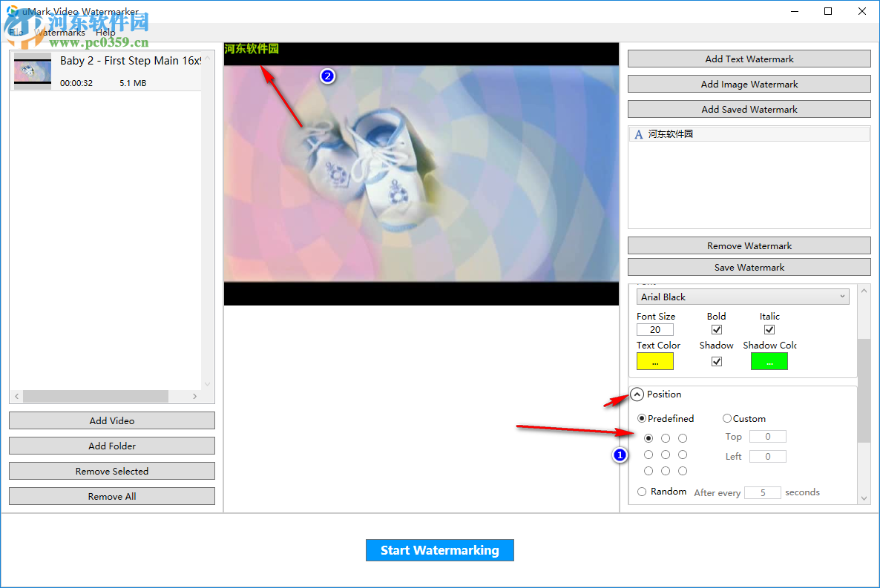Select the center position in predefined grid
880x588 pixels.
click(x=665, y=454)
